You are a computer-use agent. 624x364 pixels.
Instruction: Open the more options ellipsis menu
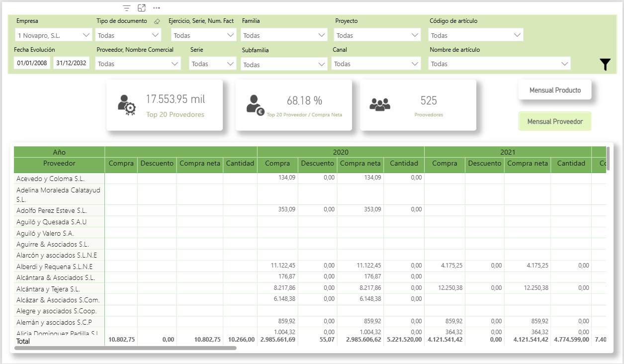157,8
